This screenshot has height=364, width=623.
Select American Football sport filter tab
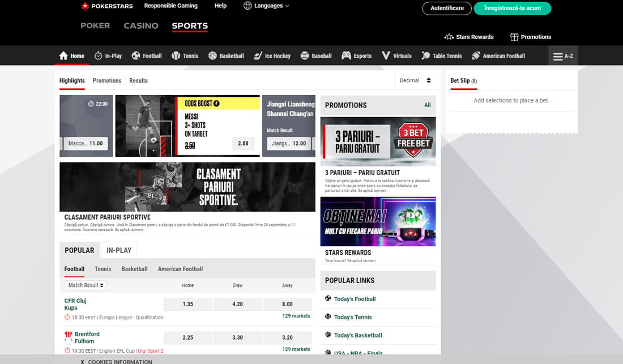click(180, 269)
